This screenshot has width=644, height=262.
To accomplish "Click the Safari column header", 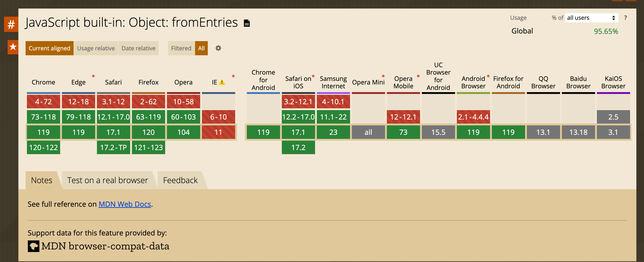I will click(x=114, y=82).
